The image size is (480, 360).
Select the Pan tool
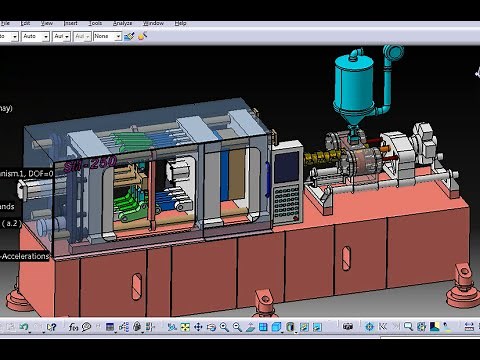click(198, 327)
